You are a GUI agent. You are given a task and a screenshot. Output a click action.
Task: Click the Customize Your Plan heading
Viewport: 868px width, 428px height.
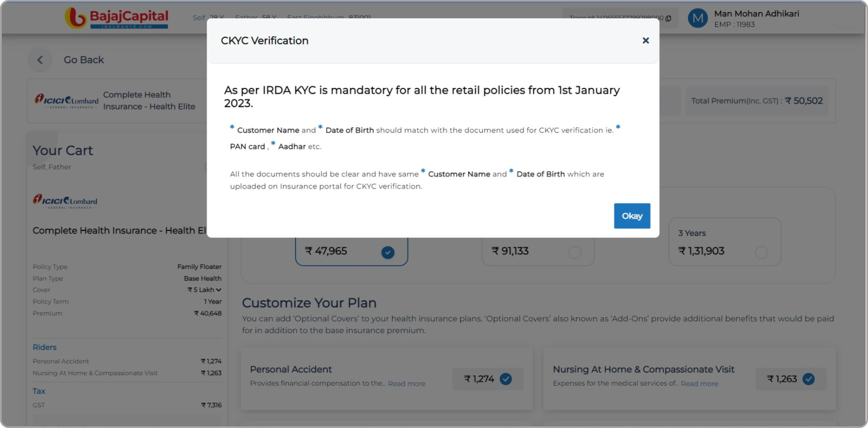(309, 303)
